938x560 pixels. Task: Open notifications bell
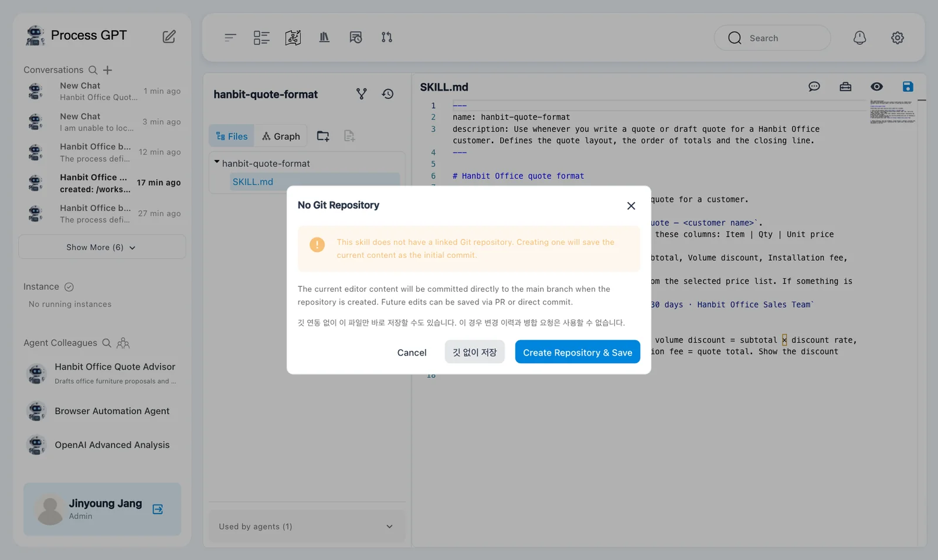coord(859,38)
